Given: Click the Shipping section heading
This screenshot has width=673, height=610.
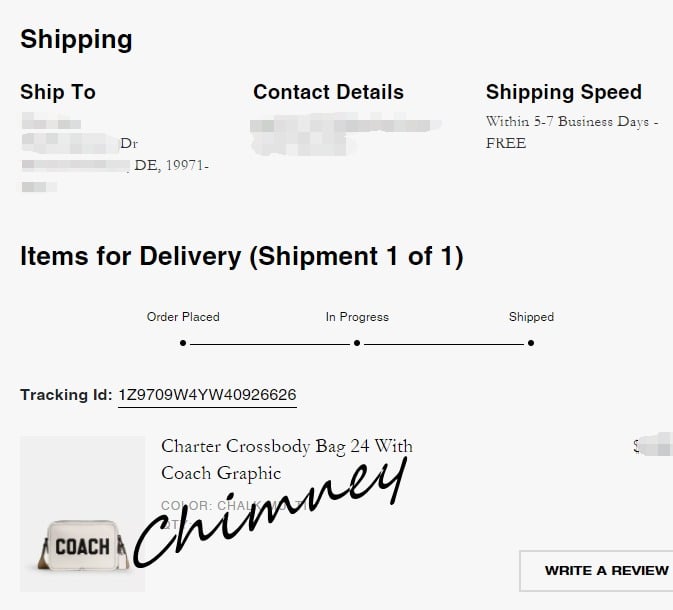Looking at the screenshot, I should [x=76, y=39].
